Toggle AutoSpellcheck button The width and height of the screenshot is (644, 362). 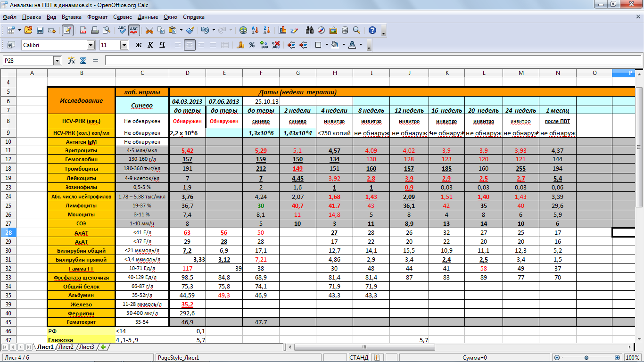pyautogui.click(x=134, y=30)
